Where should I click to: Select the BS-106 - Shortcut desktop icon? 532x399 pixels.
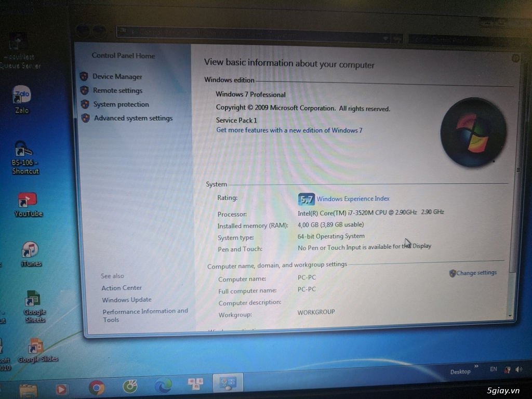click(25, 158)
